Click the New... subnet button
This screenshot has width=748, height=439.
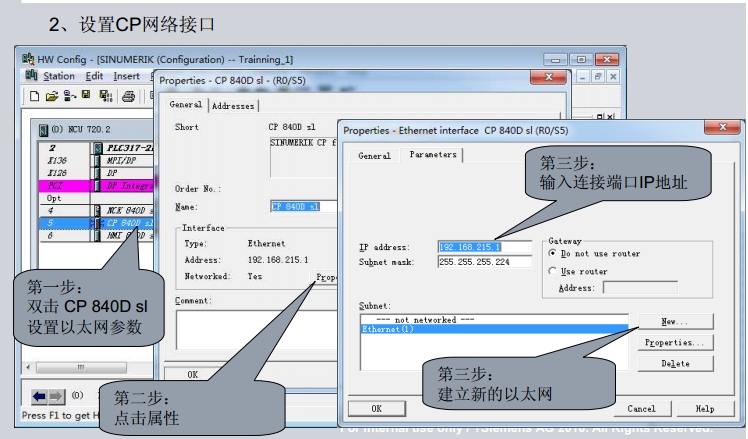coord(675,322)
